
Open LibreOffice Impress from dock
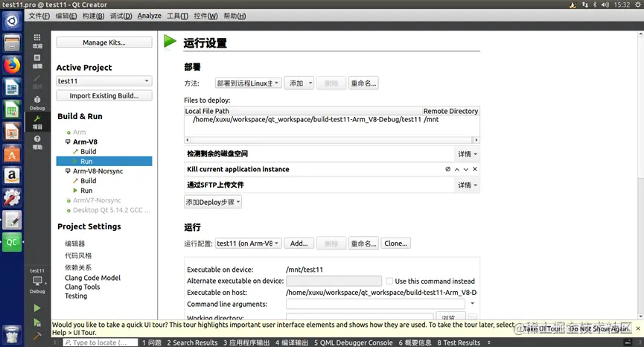tap(11, 132)
